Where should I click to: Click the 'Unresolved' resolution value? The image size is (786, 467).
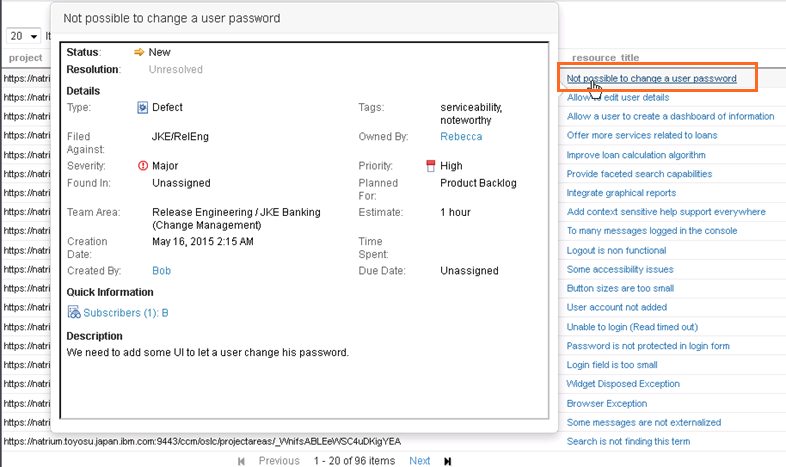pyautogui.click(x=175, y=69)
